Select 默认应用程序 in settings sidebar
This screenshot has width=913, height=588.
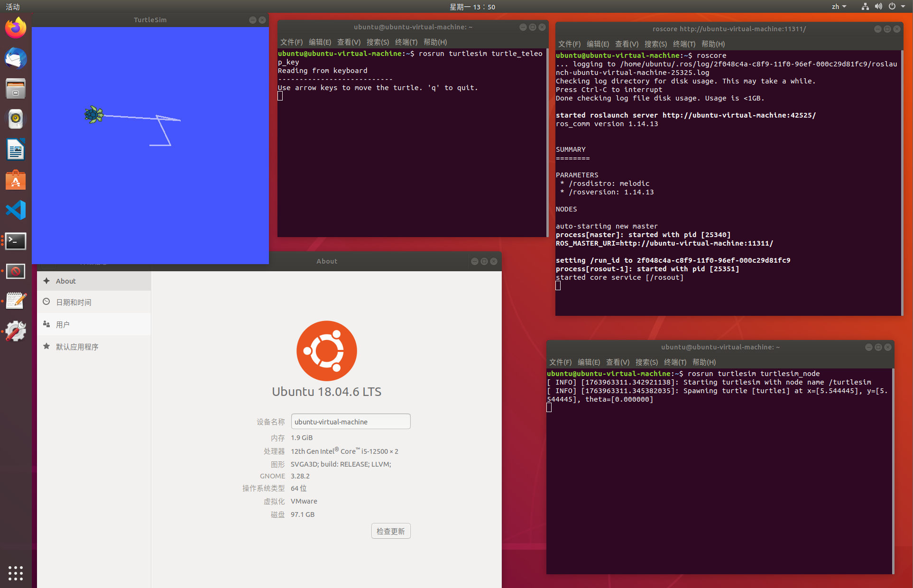pos(77,347)
